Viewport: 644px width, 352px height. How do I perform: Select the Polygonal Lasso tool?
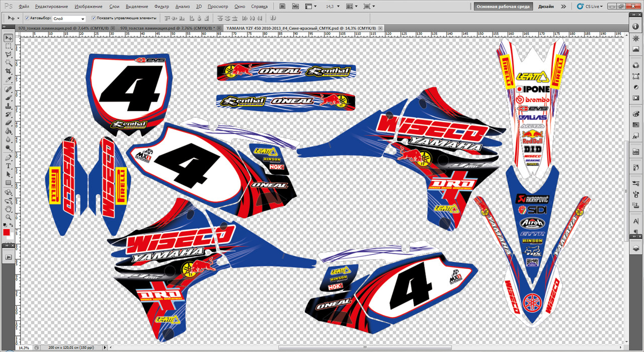pos(9,54)
